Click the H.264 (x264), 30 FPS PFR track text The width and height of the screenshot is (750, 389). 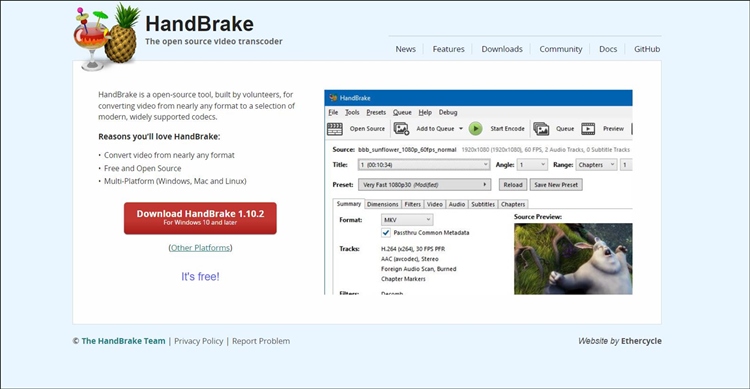[413, 249]
